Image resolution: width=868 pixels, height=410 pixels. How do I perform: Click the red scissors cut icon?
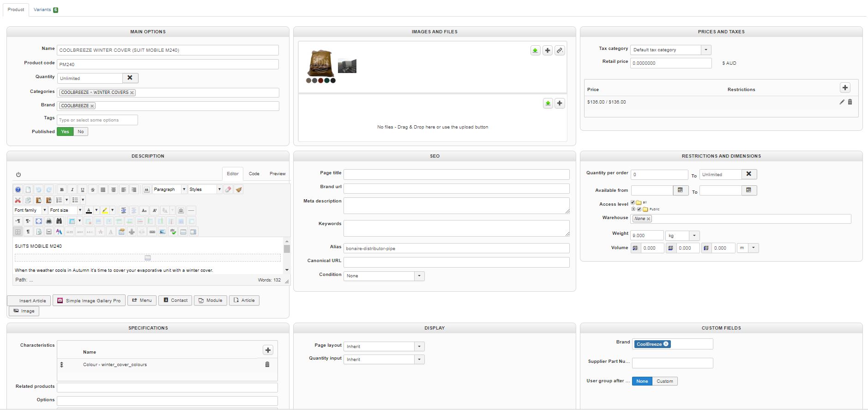click(x=18, y=200)
